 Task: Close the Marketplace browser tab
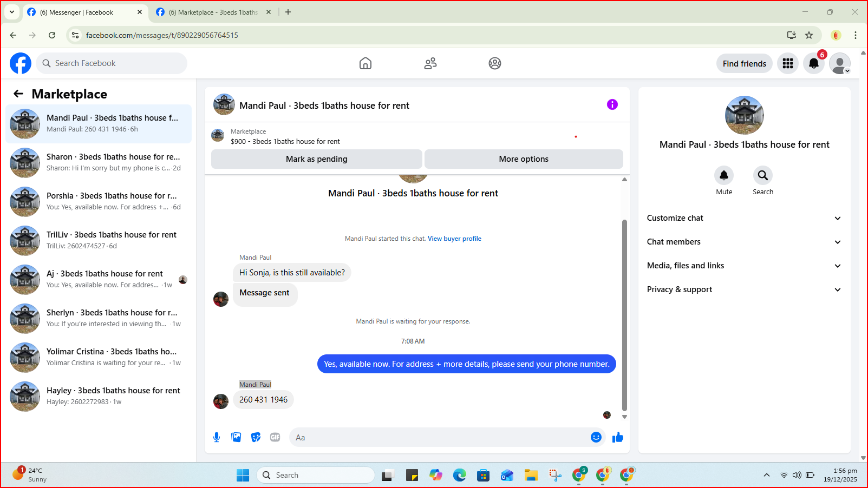269,12
